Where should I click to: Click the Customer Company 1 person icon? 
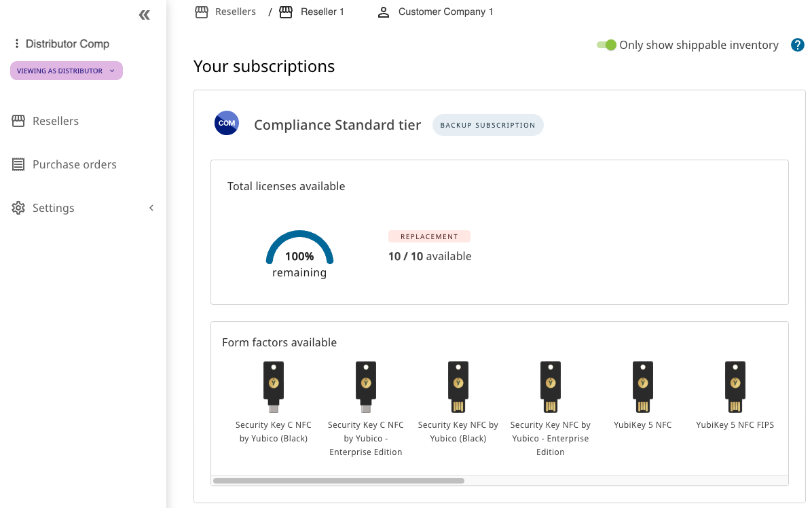coord(383,12)
